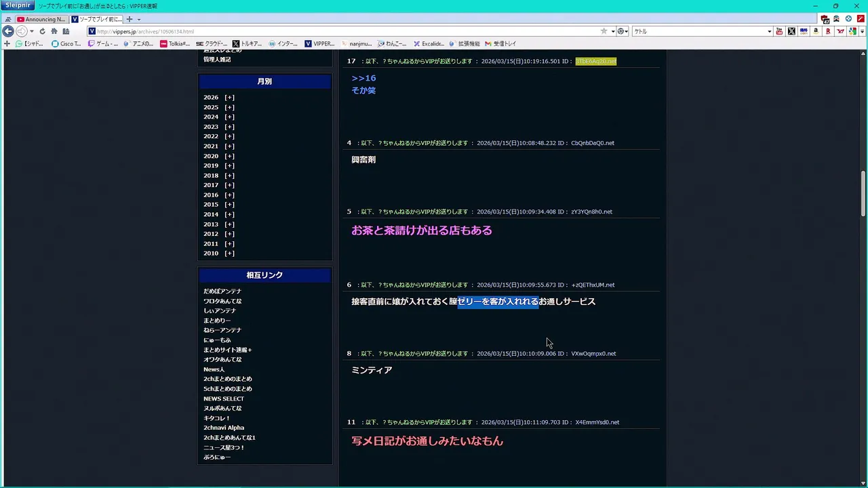
Task: Click the 写メ日記がお通しみたいなもん comment
Action: click(x=427, y=441)
